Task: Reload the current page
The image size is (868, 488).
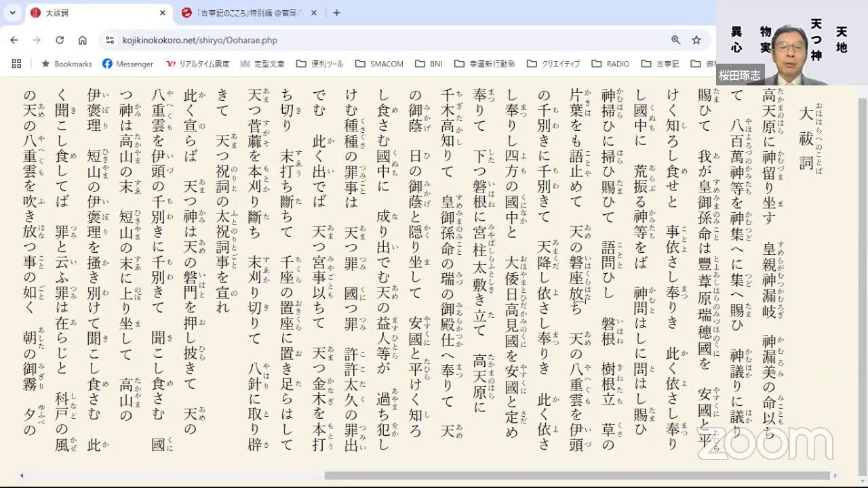Action: click(x=60, y=40)
